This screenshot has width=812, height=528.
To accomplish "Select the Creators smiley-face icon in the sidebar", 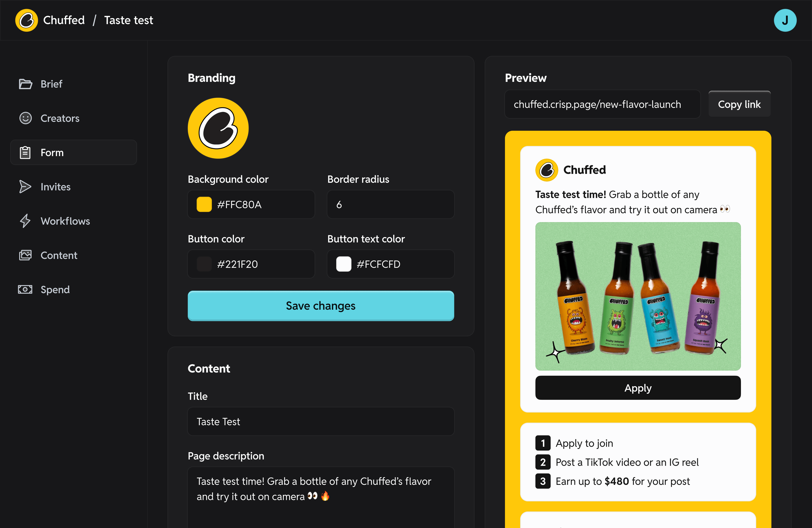I will click(25, 118).
